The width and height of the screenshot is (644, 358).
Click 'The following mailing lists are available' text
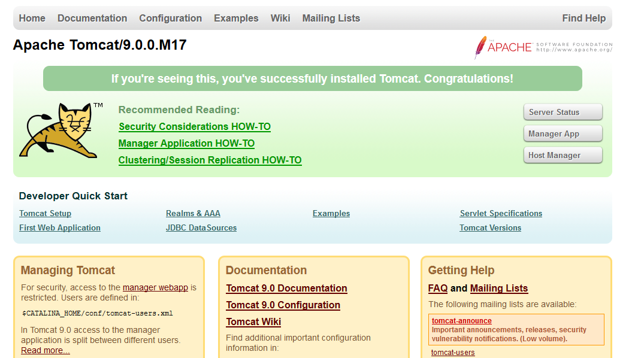pyautogui.click(x=502, y=304)
